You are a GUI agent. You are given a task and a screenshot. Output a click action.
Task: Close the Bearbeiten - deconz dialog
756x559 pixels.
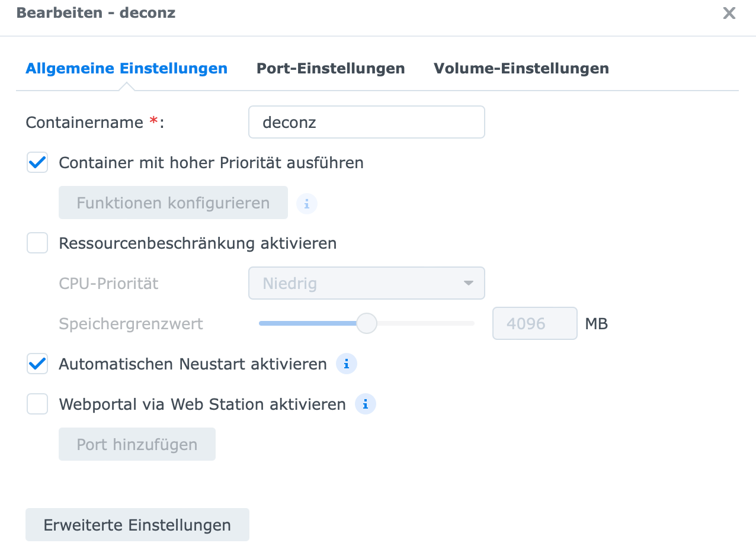tap(729, 13)
